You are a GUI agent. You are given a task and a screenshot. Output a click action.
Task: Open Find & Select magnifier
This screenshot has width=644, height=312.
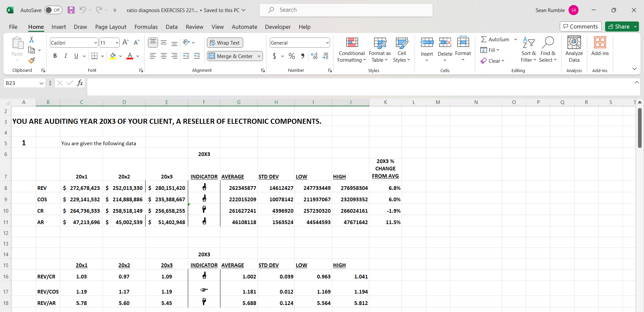tap(548, 49)
